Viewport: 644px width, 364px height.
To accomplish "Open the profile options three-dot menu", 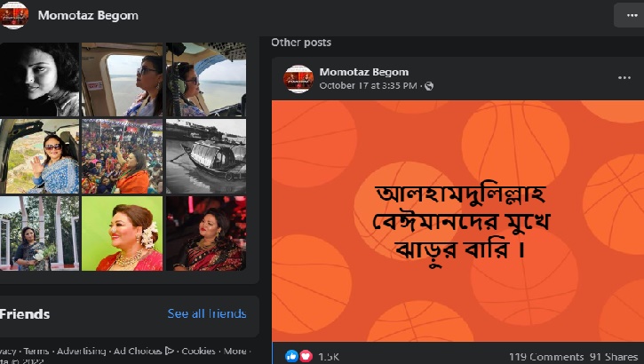I will pyautogui.click(x=631, y=16).
